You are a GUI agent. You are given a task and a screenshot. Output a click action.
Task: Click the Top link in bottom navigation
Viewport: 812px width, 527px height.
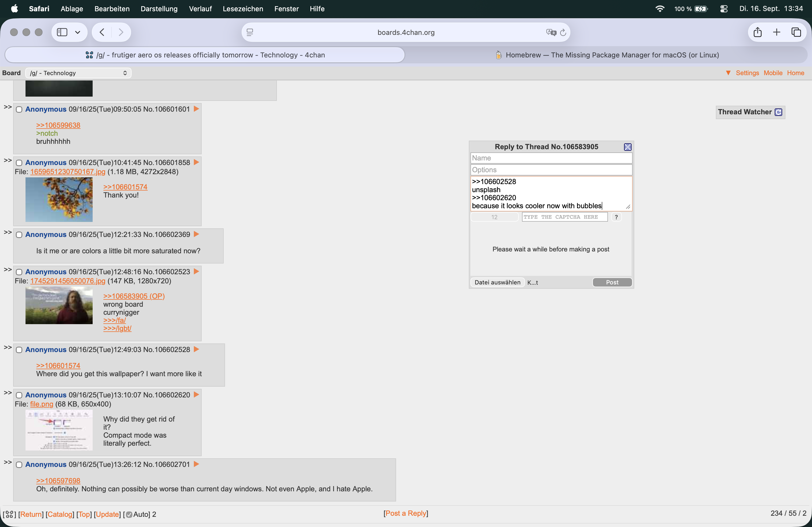[x=84, y=514]
